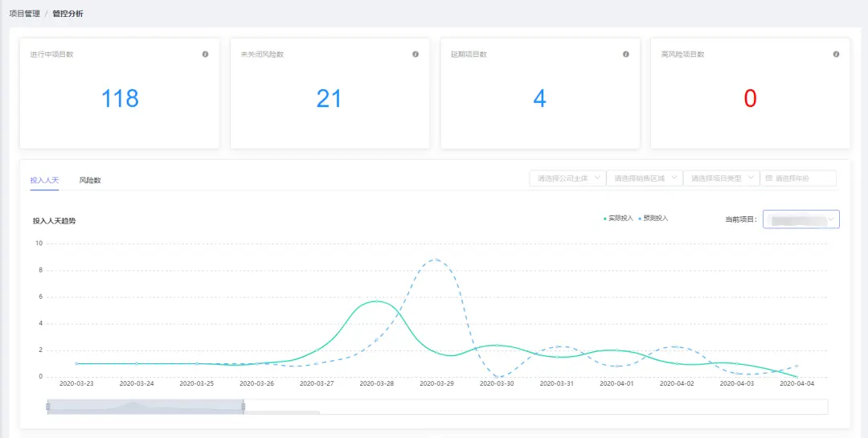868x438 pixels.
Task: Click the 预测投入 zero point on 2020-03-30
Action: click(497, 377)
